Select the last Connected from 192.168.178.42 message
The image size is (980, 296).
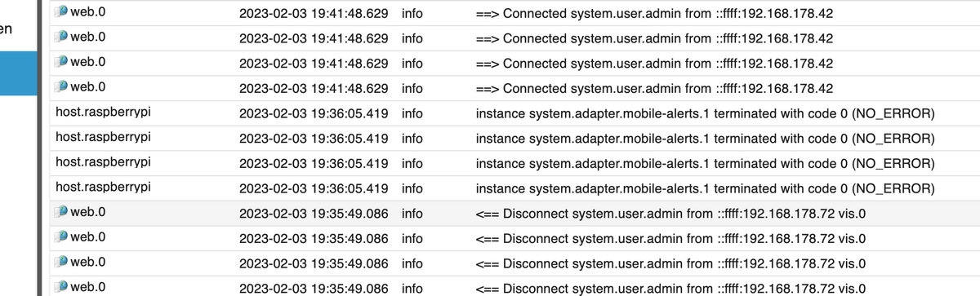tap(654, 88)
